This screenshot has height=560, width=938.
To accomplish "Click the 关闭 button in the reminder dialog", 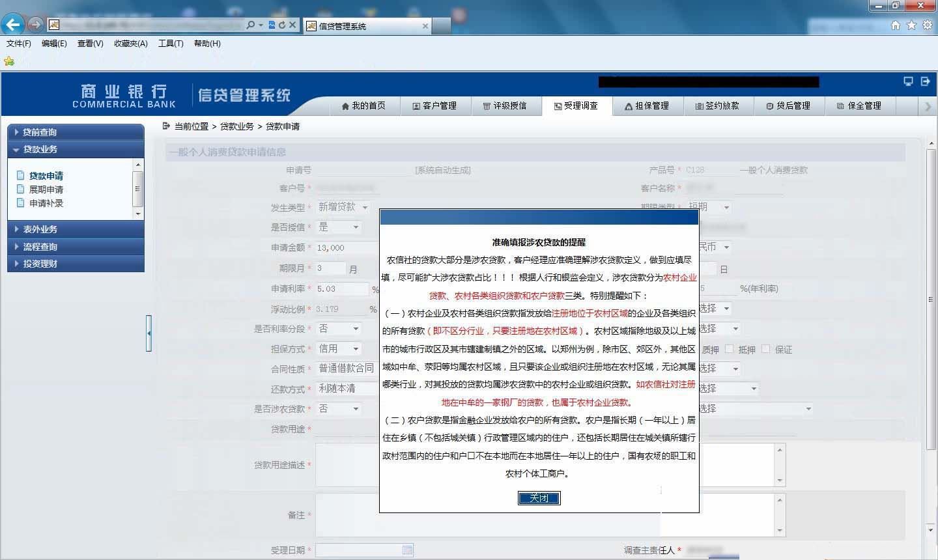I will (x=539, y=498).
